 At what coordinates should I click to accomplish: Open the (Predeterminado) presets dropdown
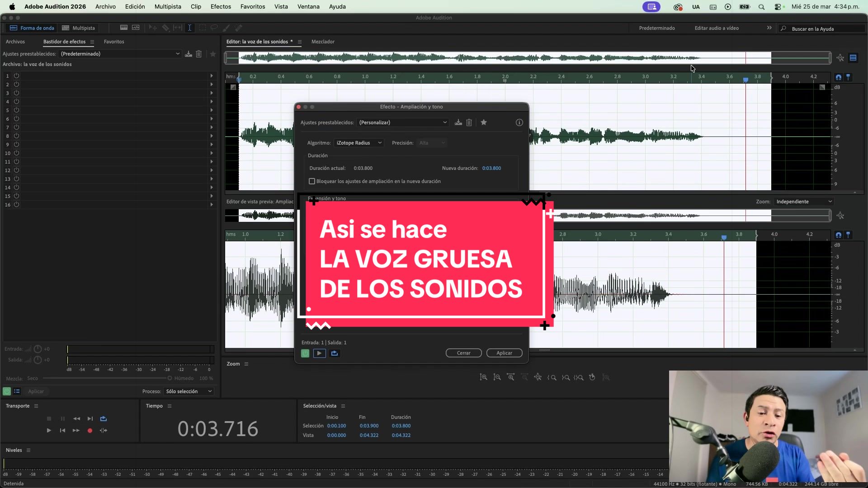click(120, 54)
